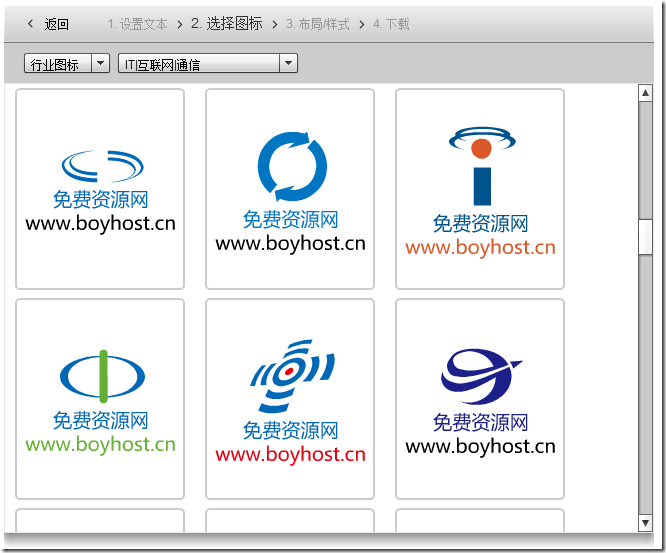Image resolution: width=666 pixels, height=553 pixels.
Task: Click the radiating signal cross icon graphic
Action: click(292, 376)
